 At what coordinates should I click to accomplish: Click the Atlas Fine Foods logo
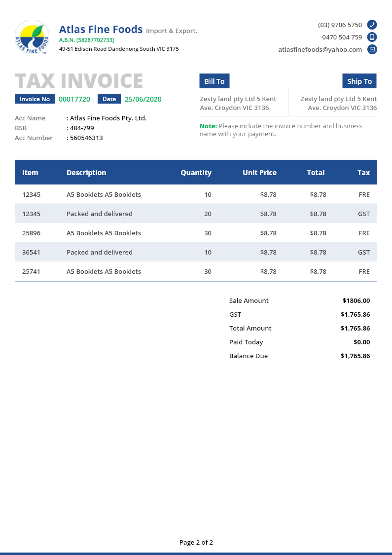[x=32, y=37]
